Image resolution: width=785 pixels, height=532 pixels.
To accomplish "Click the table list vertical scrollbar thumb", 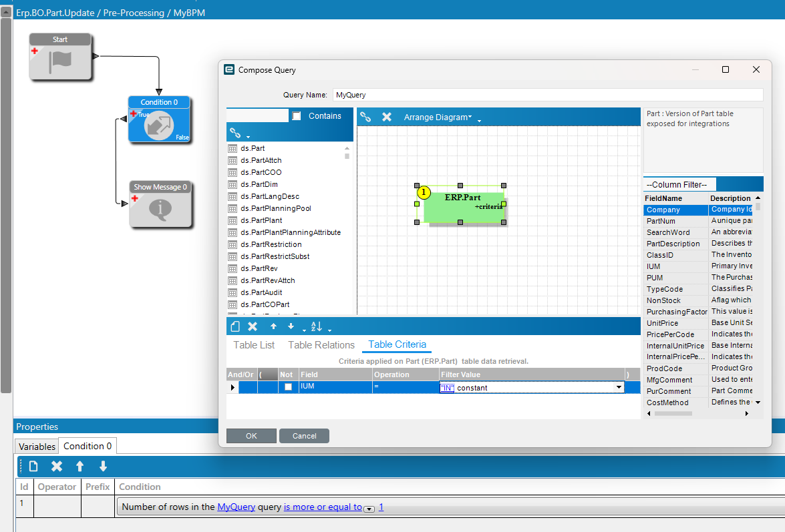I will [347, 156].
